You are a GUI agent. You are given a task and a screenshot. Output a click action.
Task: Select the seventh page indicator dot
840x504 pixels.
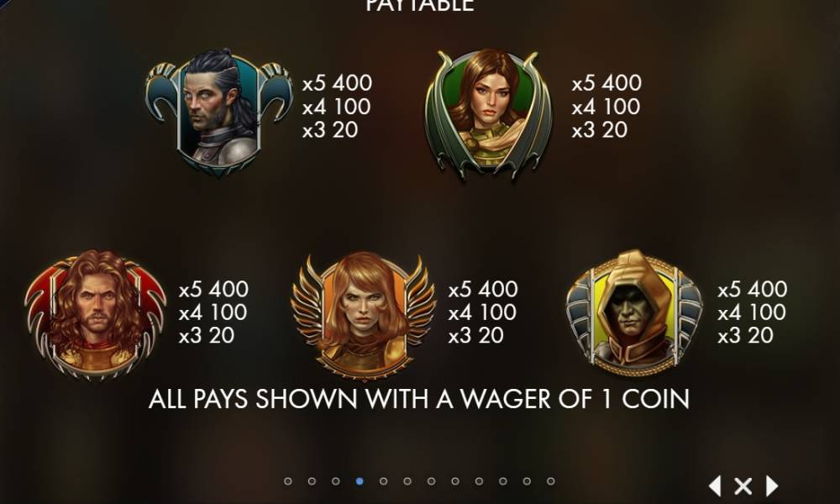[431, 481]
